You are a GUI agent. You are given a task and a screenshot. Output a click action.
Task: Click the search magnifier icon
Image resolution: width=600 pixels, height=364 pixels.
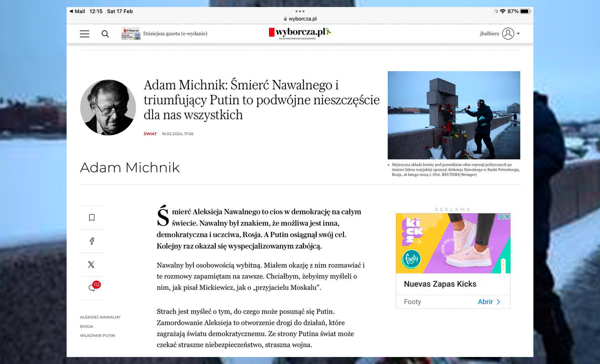pos(105,34)
